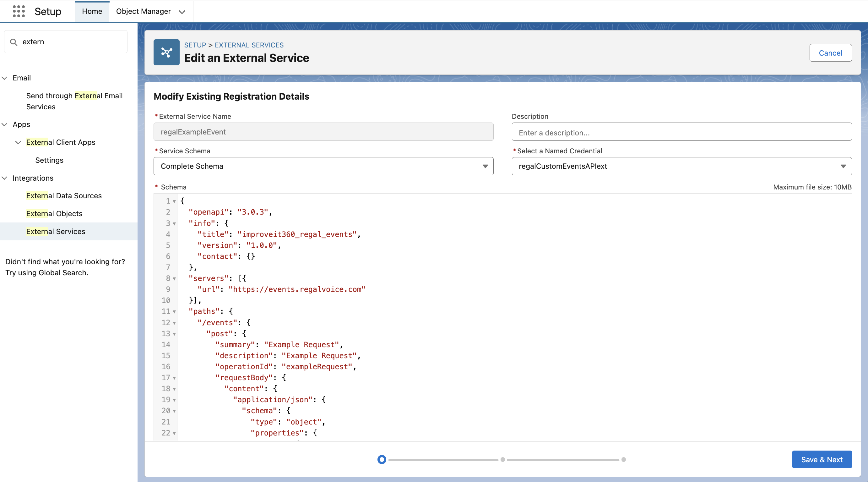Viewport: 868px width, 482px height.
Task: Open the Object Manager dropdown chevron
Action: pos(182,12)
